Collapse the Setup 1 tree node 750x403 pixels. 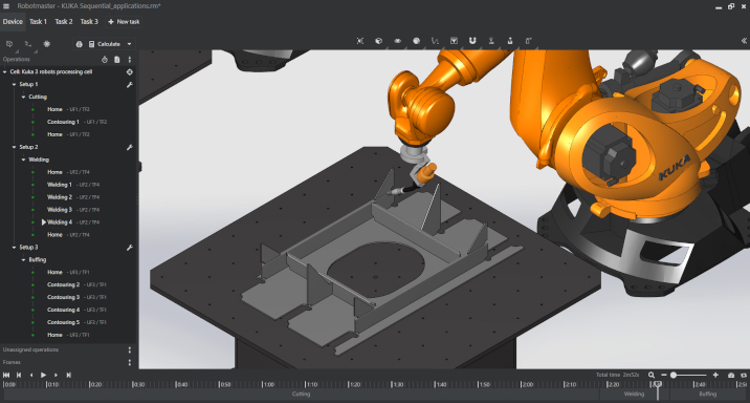pos(14,84)
